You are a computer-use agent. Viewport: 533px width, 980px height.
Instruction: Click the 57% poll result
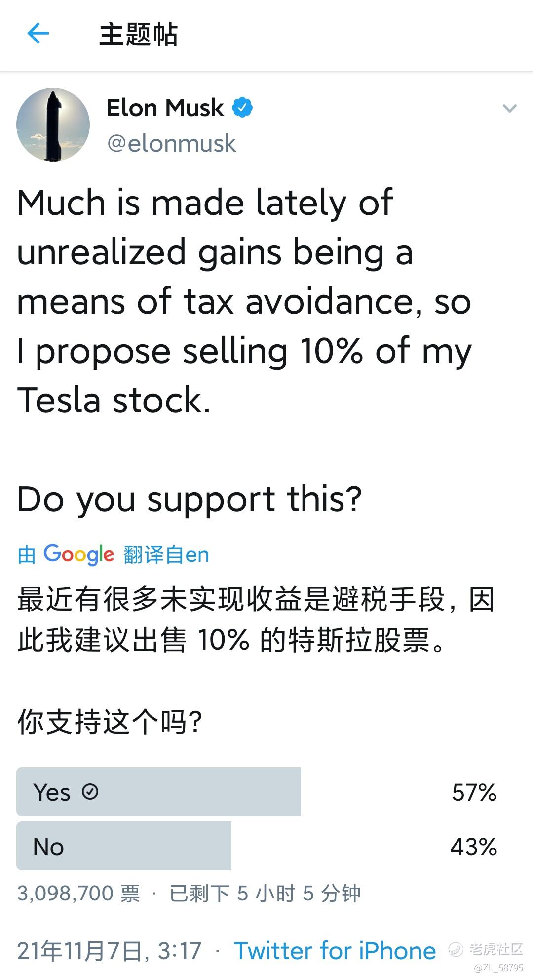474,792
